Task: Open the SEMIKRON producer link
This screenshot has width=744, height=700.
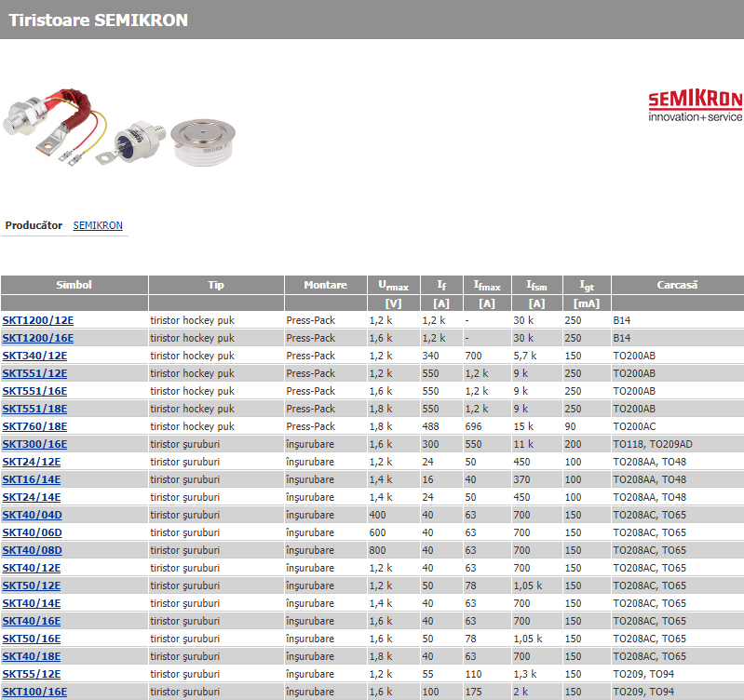Action: click(98, 225)
